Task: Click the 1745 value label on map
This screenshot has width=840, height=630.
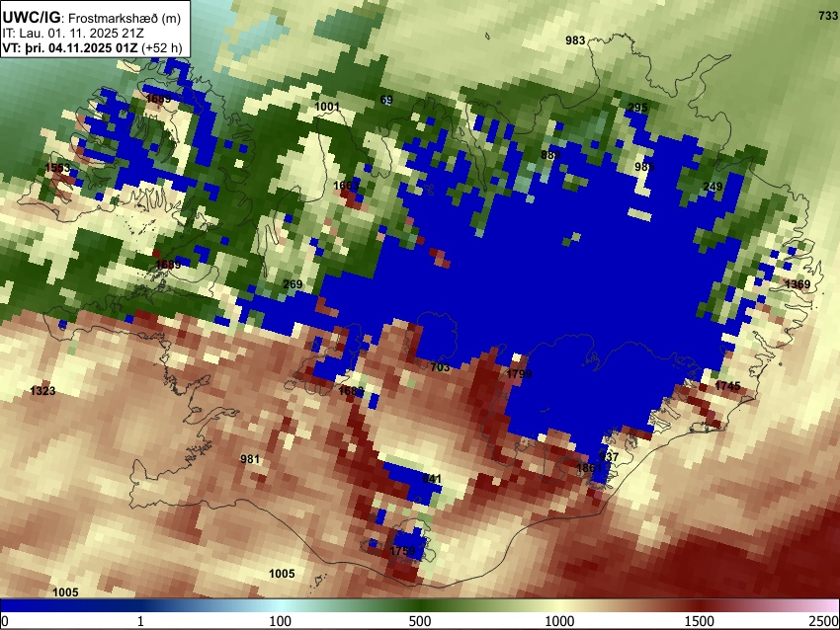Action: (727, 385)
